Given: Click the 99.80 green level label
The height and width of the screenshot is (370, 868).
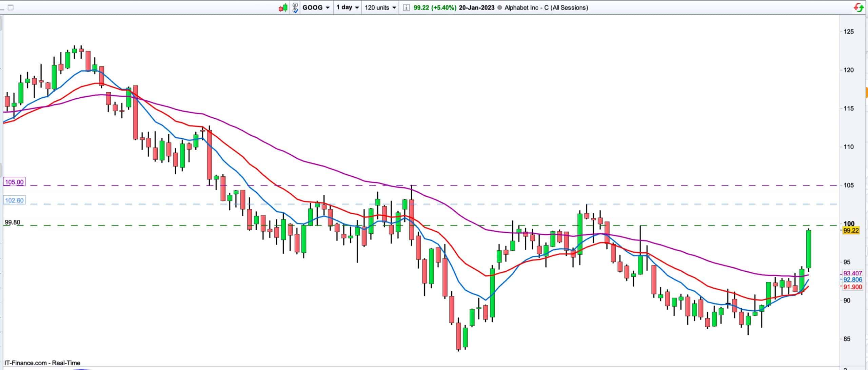Looking at the screenshot, I should coord(13,222).
